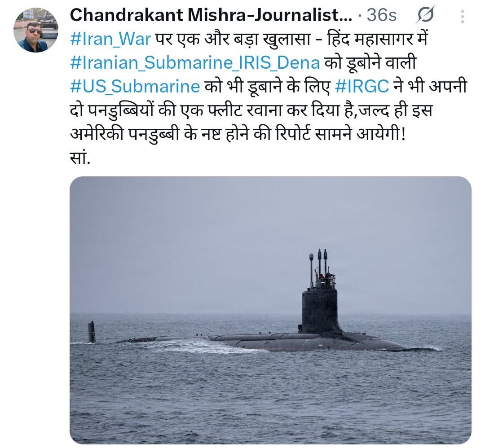
Task: Open the 36s timestamp of the tweet
Action: click(x=381, y=15)
